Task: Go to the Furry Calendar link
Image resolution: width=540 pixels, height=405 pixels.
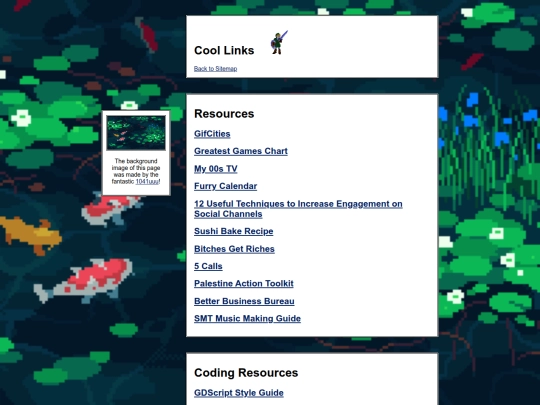Action: point(225,186)
